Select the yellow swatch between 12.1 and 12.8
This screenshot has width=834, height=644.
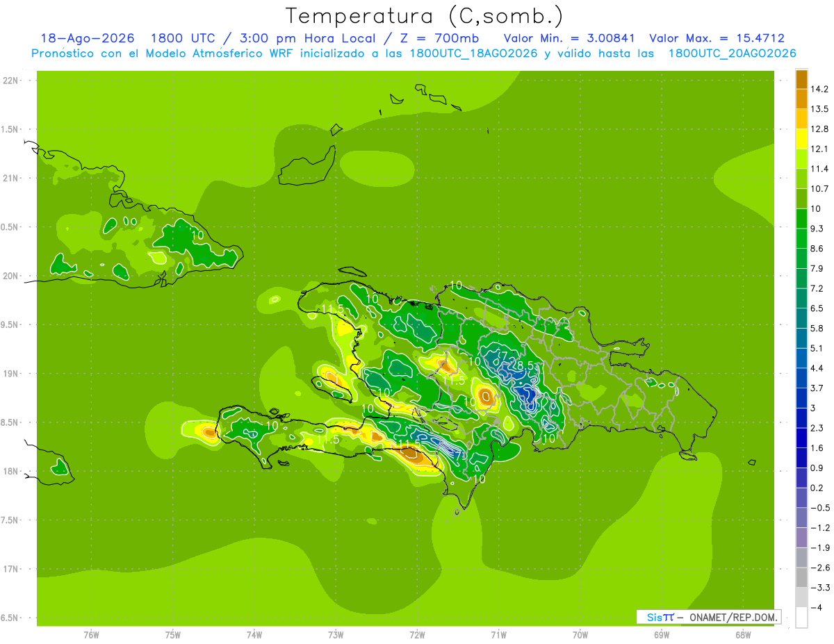coord(801,139)
